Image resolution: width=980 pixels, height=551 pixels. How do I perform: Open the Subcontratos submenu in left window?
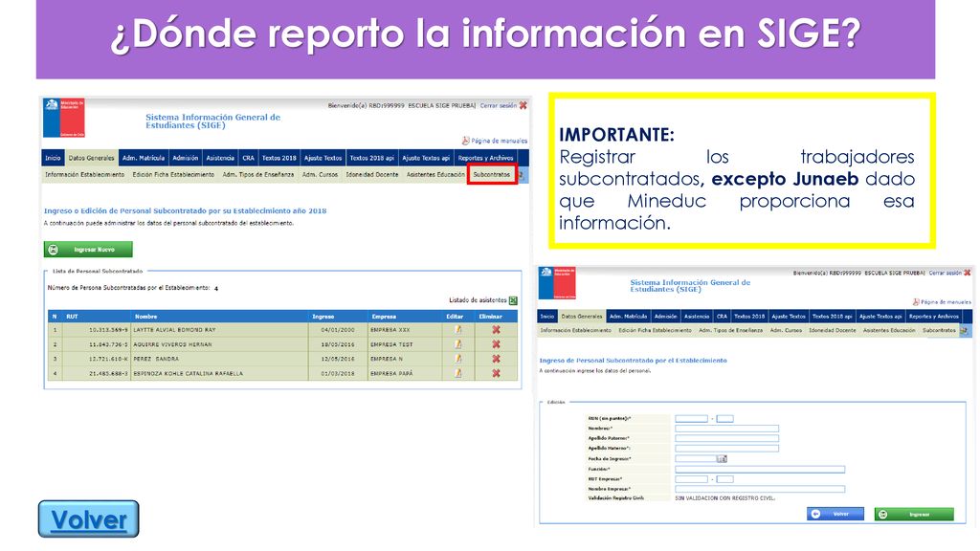pos(492,175)
